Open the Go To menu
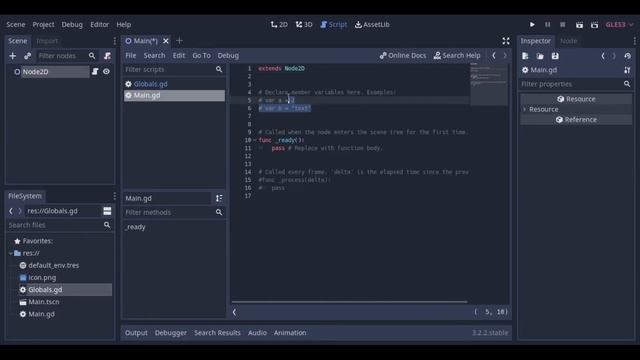640x360 pixels. [x=201, y=56]
